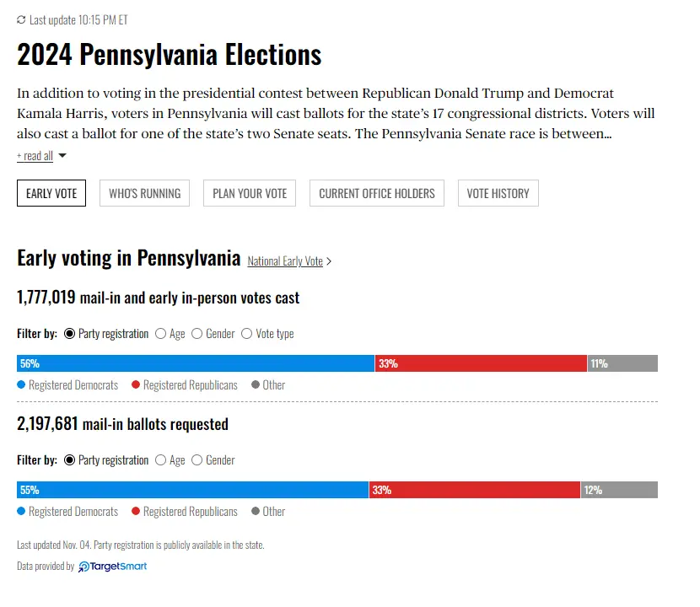Viewport: 700px width, 607px height.
Task: Click the red 33% segment in votes cast bar
Action: pos(481,363)
